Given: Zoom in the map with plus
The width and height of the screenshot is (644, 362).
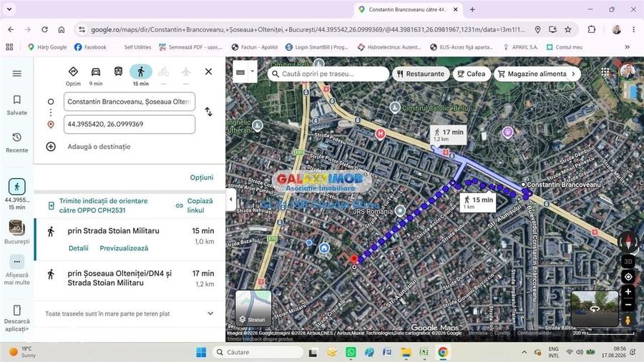Looking at the screenshot, I should coord(628,292).
